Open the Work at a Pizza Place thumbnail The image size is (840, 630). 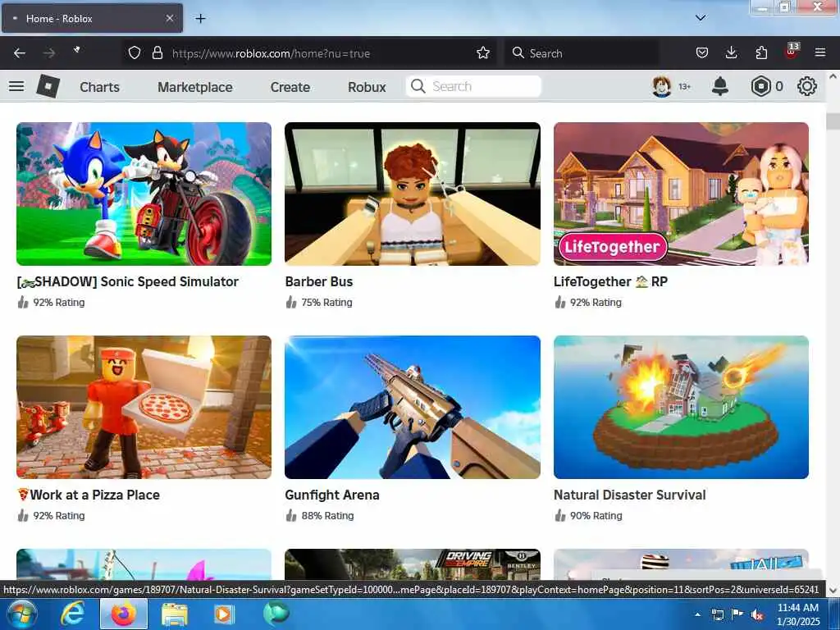[144, 407]
